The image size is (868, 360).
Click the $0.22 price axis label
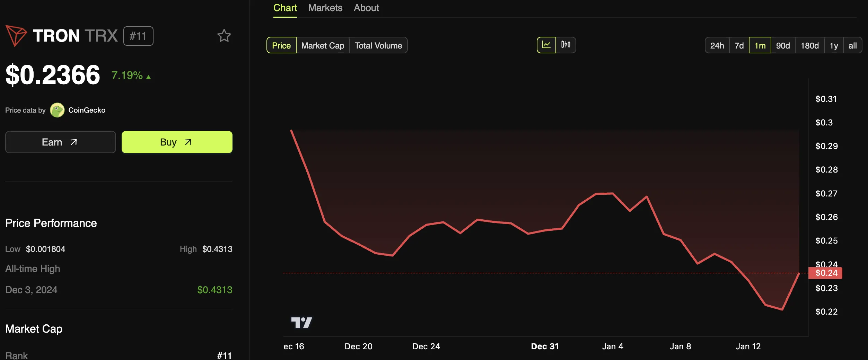[826, 312]
